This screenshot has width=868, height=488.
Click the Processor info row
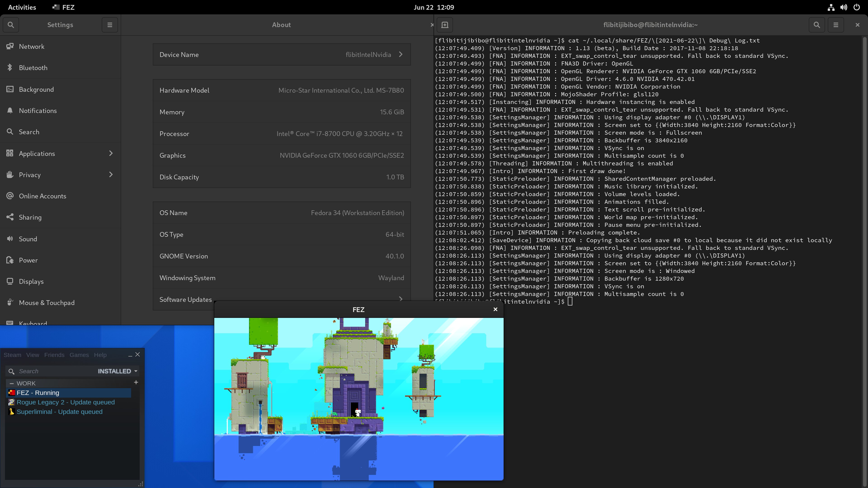pyautogui.click(x=282, y=134)
